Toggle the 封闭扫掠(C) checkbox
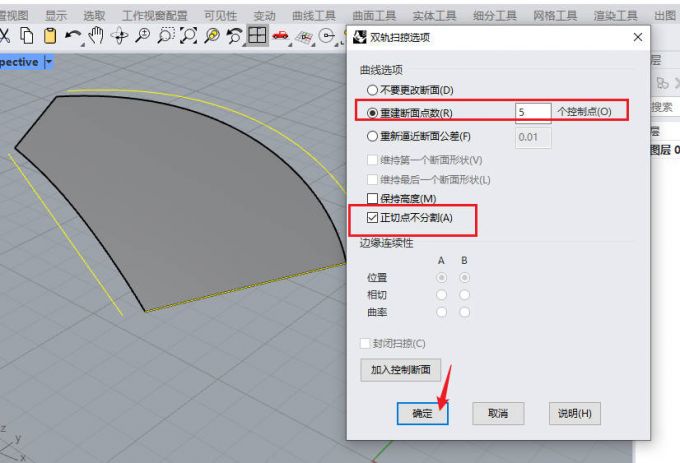This screenshot has width=680, height=463. click(365, 343)
